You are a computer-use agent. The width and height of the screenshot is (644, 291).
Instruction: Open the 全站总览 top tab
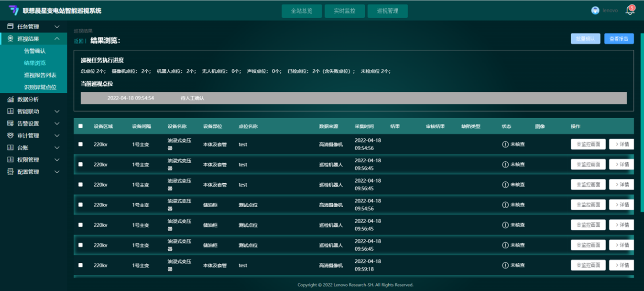point(301,11)
